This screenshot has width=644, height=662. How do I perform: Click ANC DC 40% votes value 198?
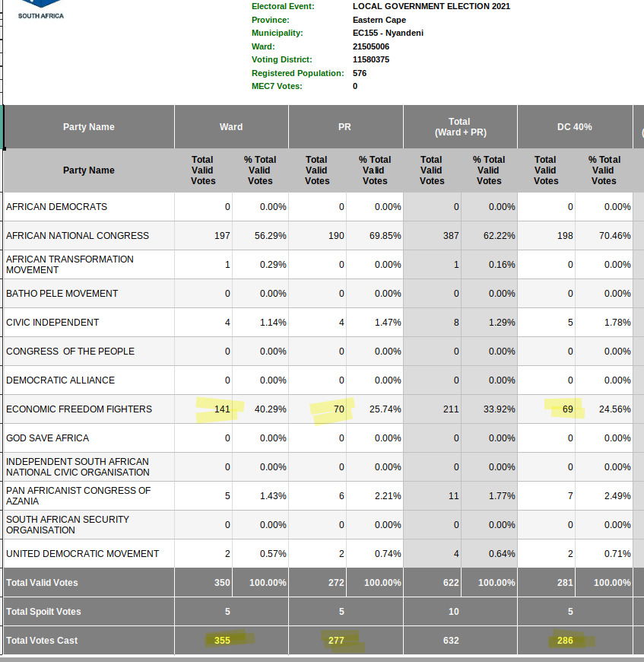tap(565, 236)
